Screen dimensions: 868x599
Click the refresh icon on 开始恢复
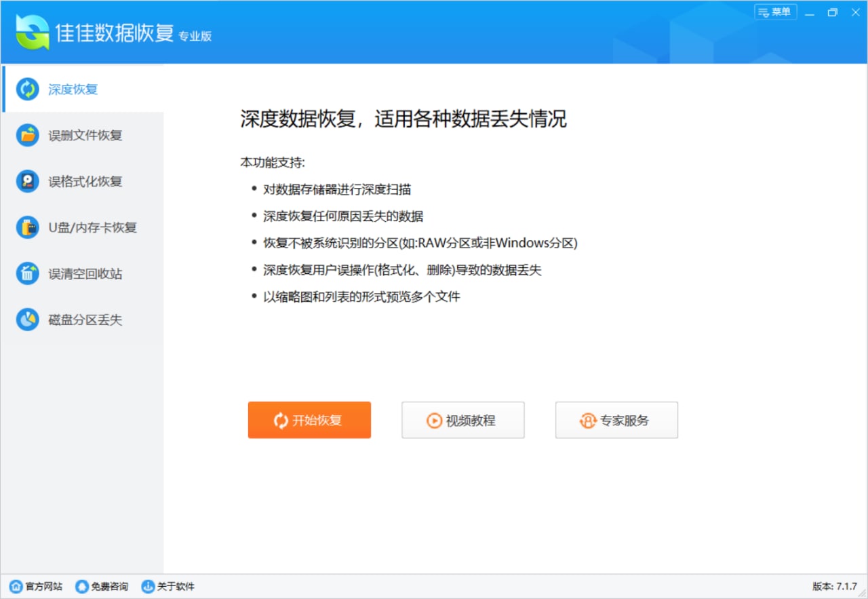pos(281,421)
